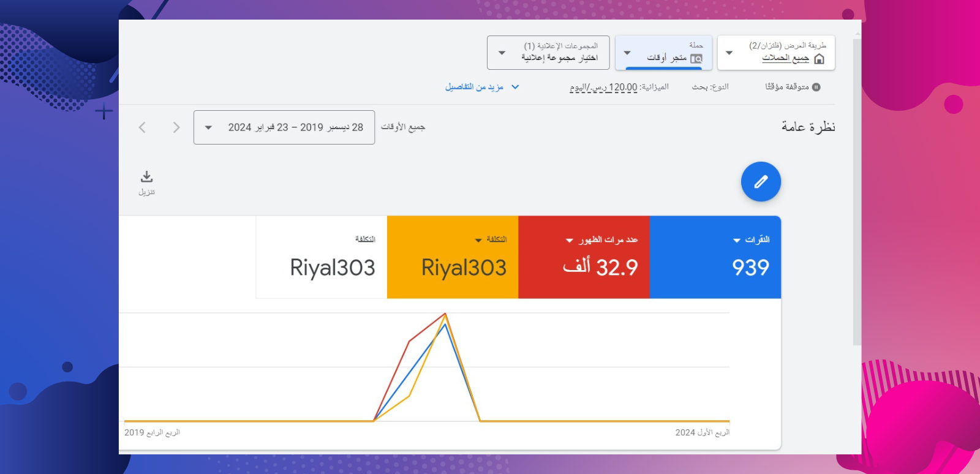Select the blue clicks card showing 939
The width and height of the screenshot is (980, 474).
(715, 257)
